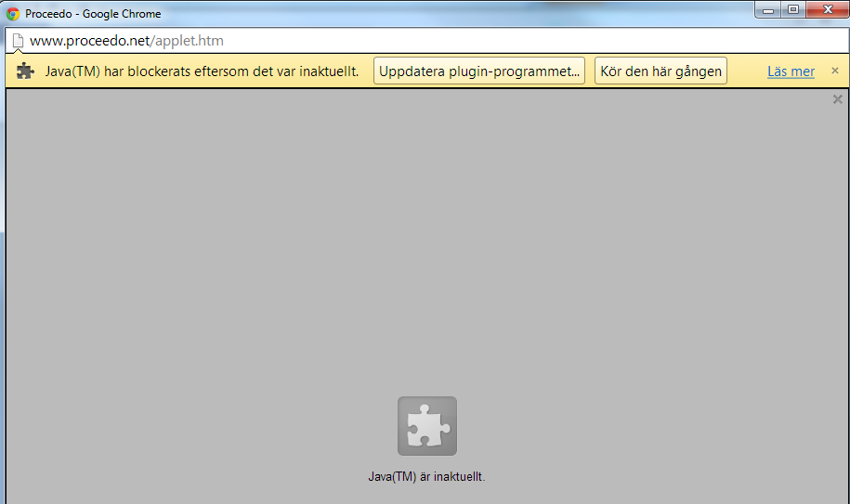850x504 pixels.
Task: Dismiss the Java blocked infobar
Action: (x=835, y=71)
